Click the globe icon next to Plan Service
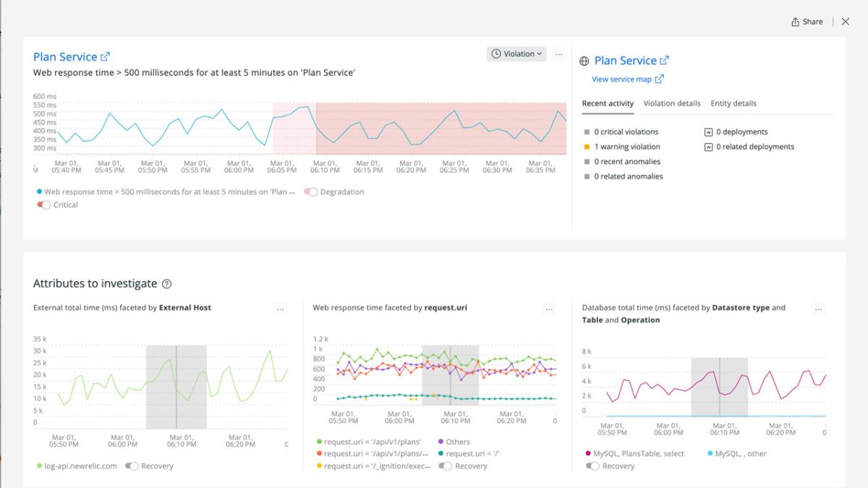This screenshot has height=488, width=868. 584,61
